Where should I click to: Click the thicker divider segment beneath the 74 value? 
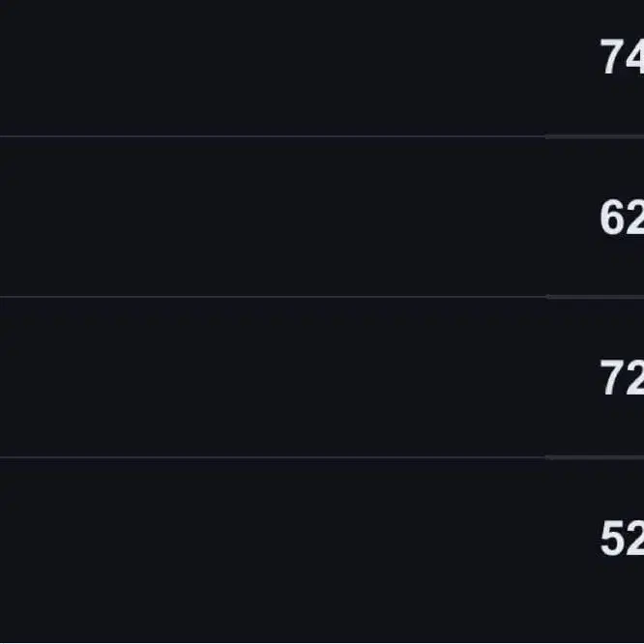pos(595,137)
